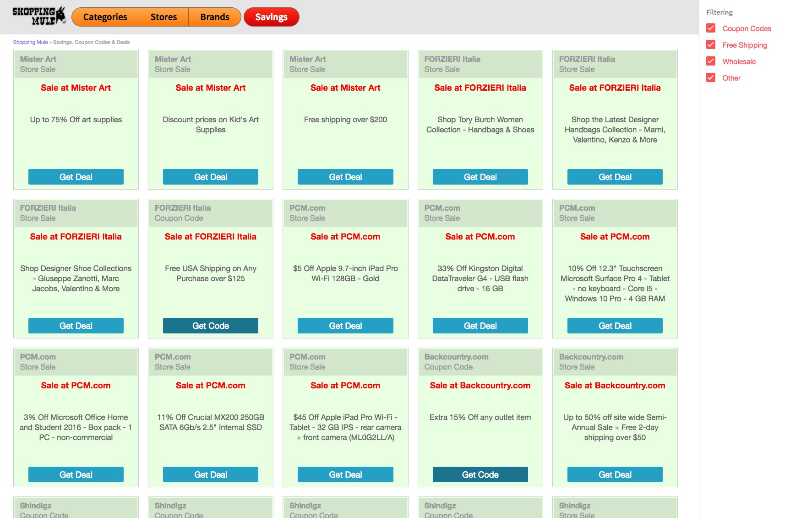
Task: Open the Stores menu
Action: click(163, 17)
